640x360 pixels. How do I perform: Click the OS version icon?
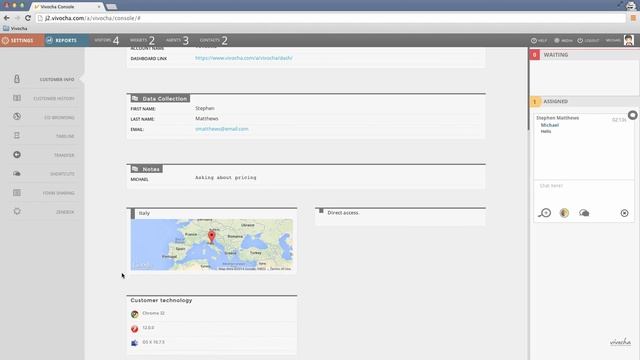tap(135, 343)
